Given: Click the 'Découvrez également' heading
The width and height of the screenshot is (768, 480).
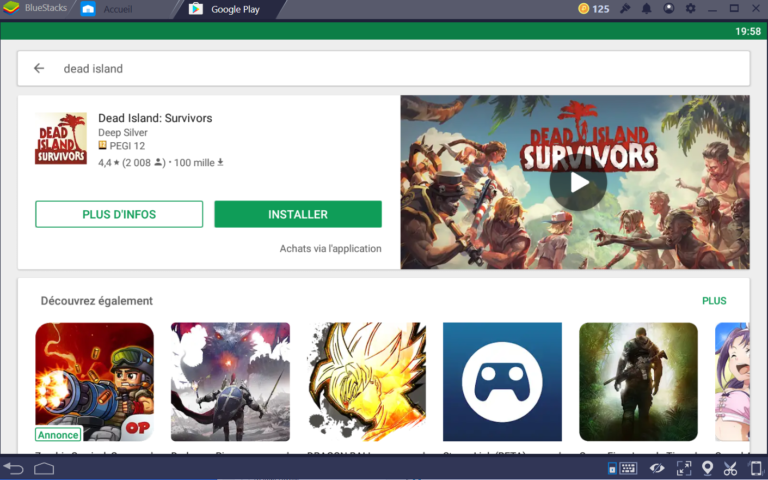Looking at the screenshot, I should (96, 301).
